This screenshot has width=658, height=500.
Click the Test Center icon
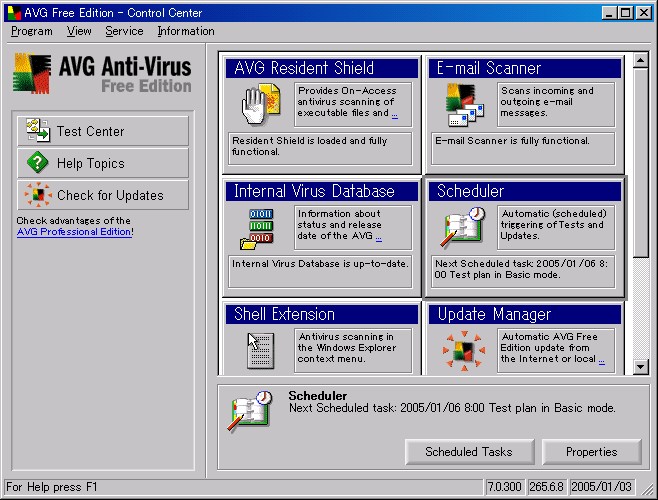coord(38,130)
